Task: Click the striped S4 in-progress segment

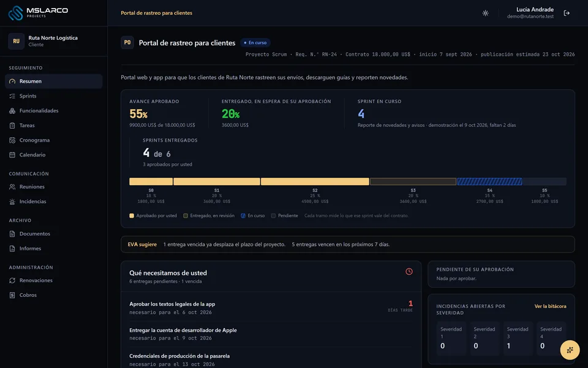Action: [x=490, y=182]
